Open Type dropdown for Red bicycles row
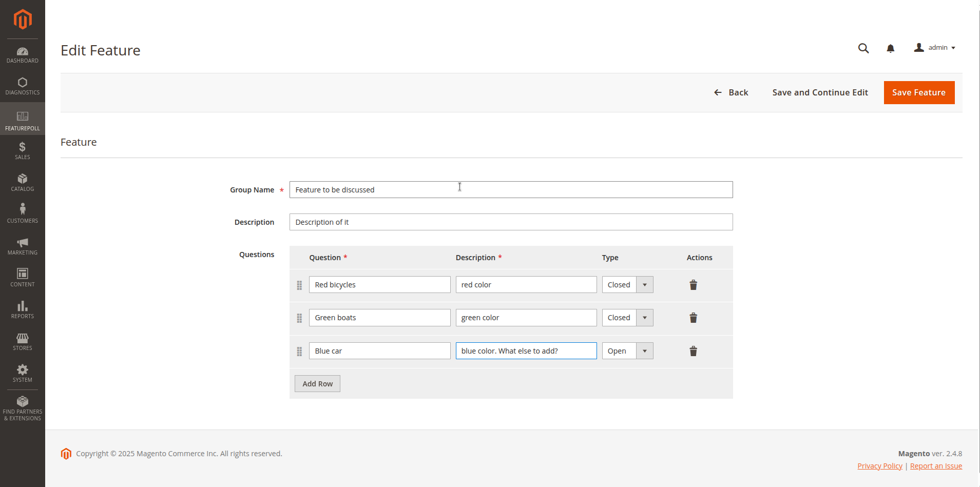 coord(627,285)
